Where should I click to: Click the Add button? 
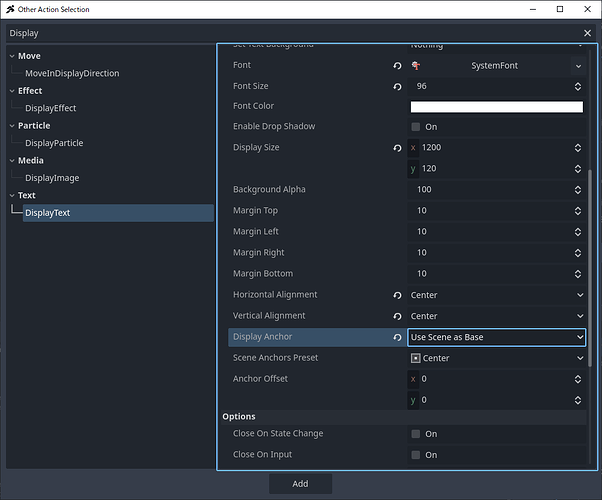pyautogui.click(x=300, y=483)
